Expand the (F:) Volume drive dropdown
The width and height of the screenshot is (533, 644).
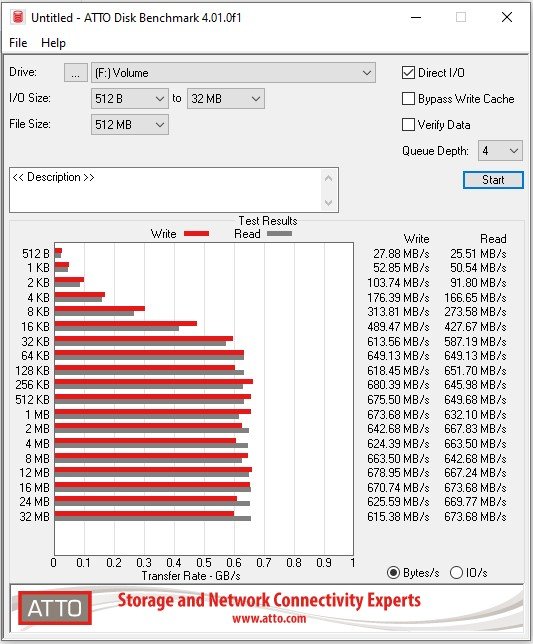pyautogui.click(x=233, y=73)
